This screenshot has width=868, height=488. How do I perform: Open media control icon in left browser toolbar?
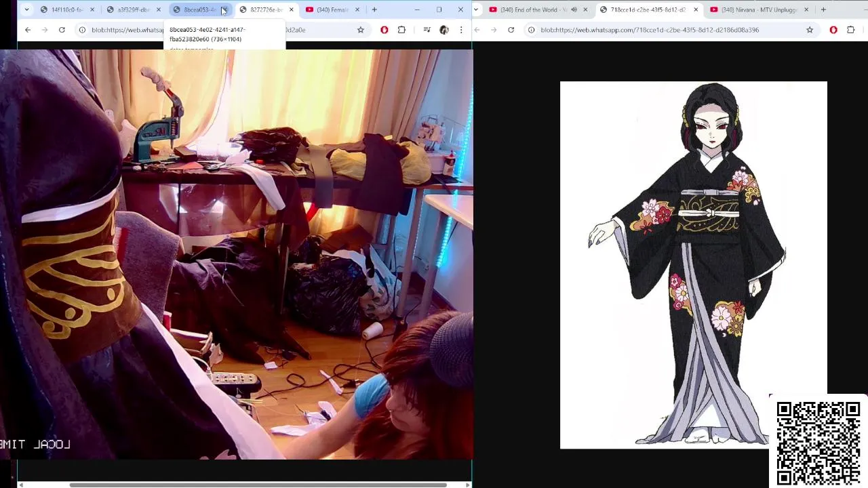(427, 30)
